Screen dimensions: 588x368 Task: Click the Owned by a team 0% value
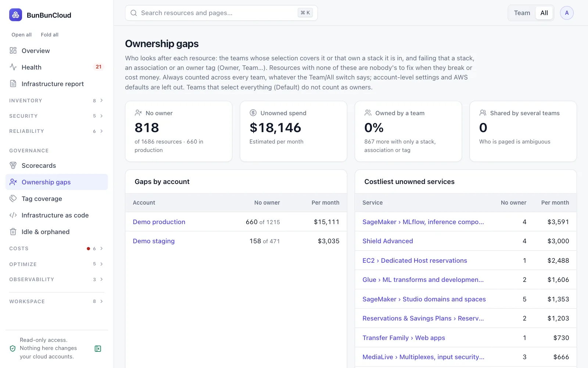click(374, 128)
